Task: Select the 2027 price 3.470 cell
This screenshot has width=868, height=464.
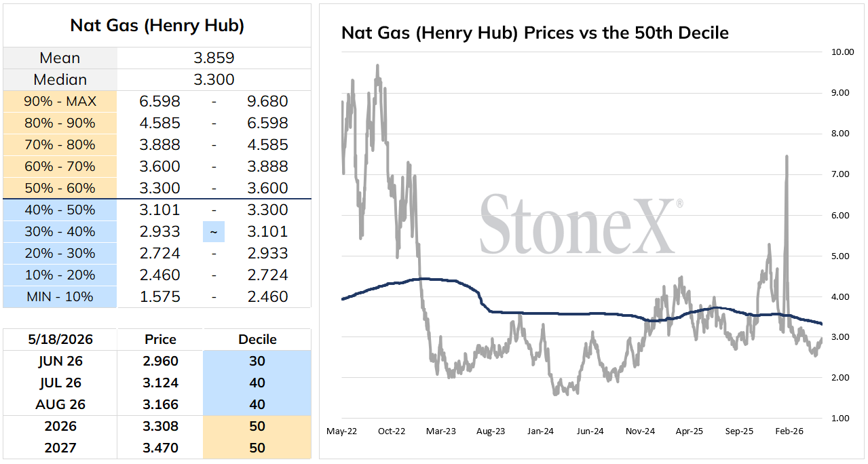Action: coord(160,448)
